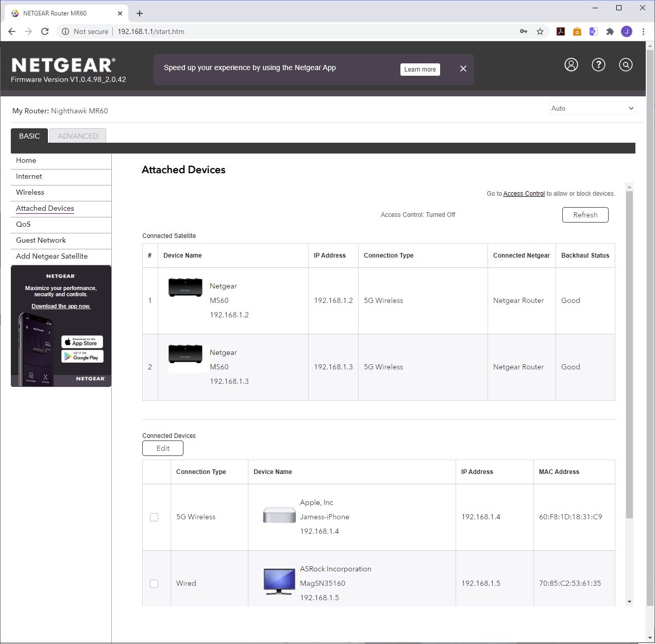The width and height of the screenshot is (655, 644).
Task: Open the Guest Network menu item
Action: tap(41, 240)
